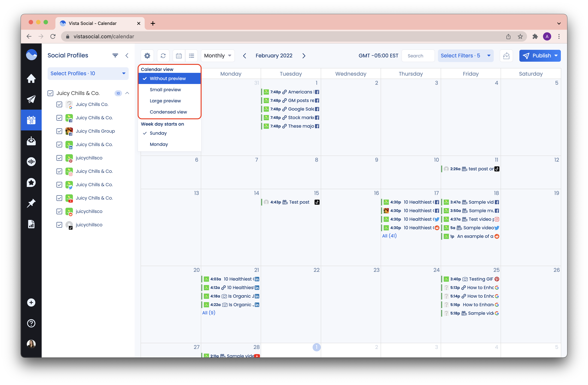Click the refresh/sync icon
588x385 pixels.
point(163,55)
